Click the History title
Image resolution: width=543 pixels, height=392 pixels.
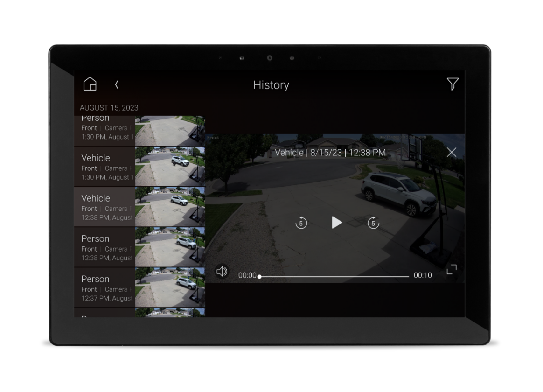pos(271,85)
